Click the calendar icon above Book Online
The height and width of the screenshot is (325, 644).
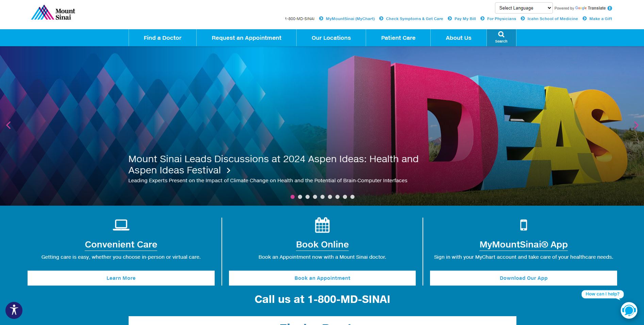pos(322,225)
